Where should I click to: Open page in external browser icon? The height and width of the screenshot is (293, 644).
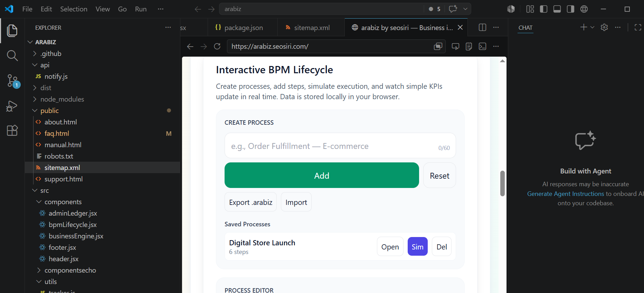click(x=438, y=46)
